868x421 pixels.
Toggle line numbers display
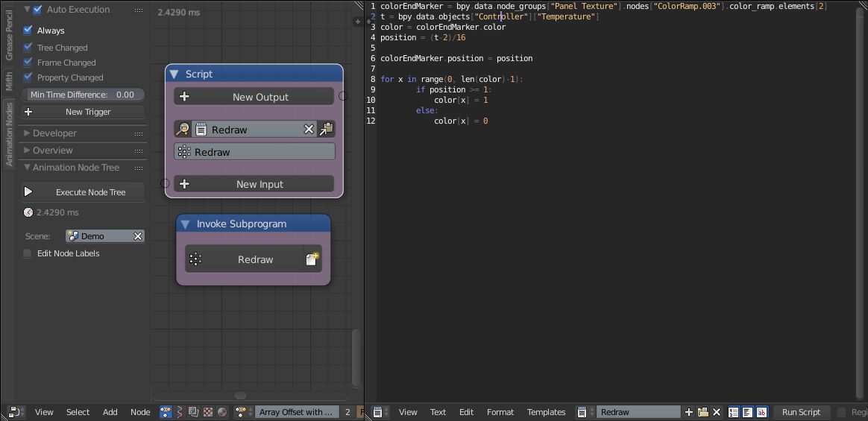(734, 411)
